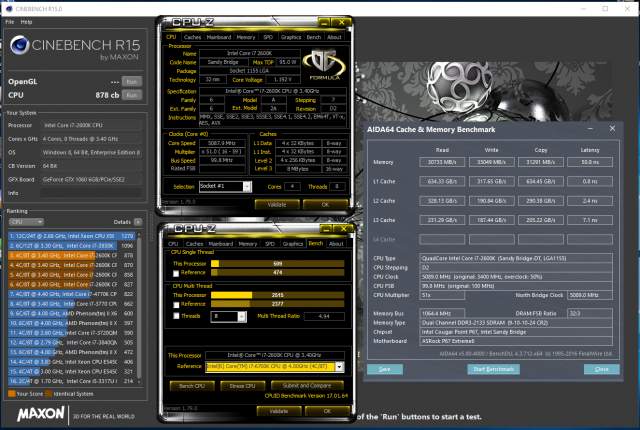
Task: Switch to Graphics tab in upper CPU-Z
Action: pos(291,37)
